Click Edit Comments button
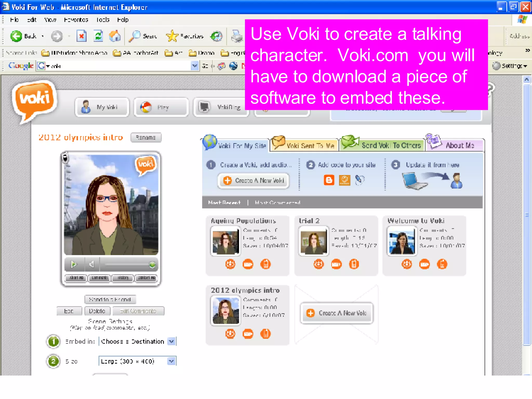Screen dimensions: 532x399 click(138, 311)
